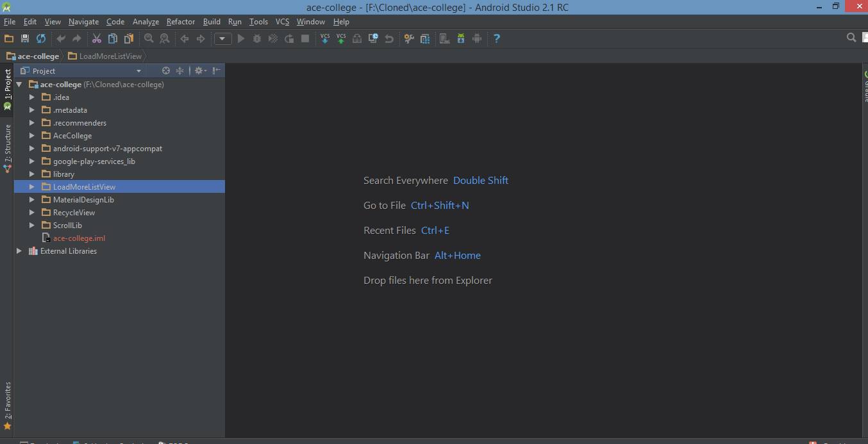Viewport: 868px width, 444px height.
Task: Select the ace-college.iml file
Action: click(x=119, y=238)
